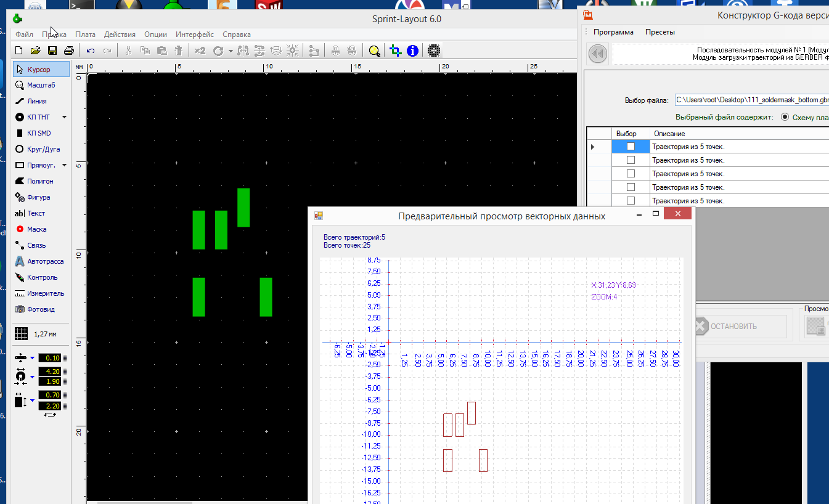Select the КП SMD pad tool

pos(41,133)
